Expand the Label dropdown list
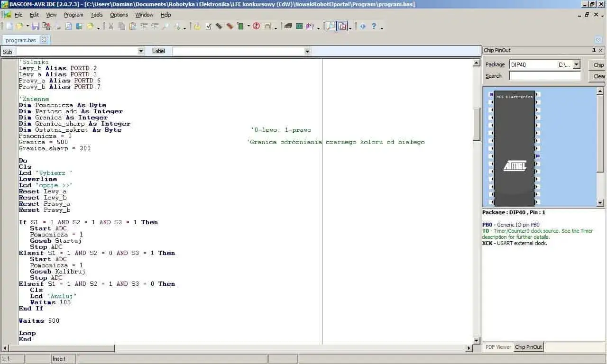Screen dimensions: 607x364 [x=307, y=51]
